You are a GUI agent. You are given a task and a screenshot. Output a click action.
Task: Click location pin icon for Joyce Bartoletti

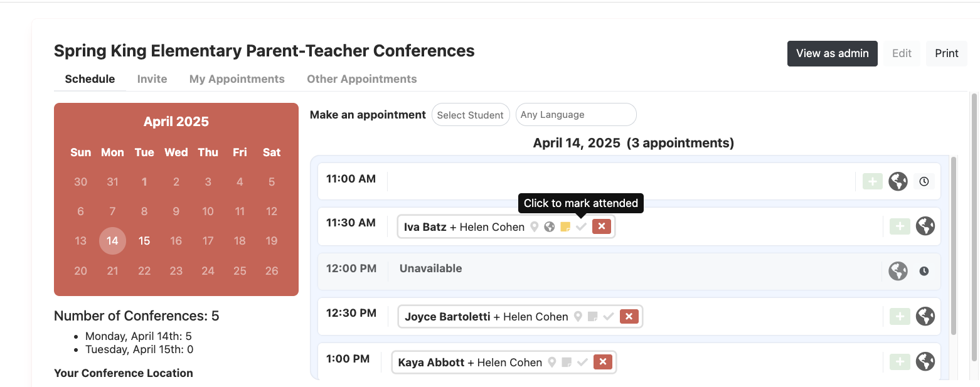click(x=578, y=317)
